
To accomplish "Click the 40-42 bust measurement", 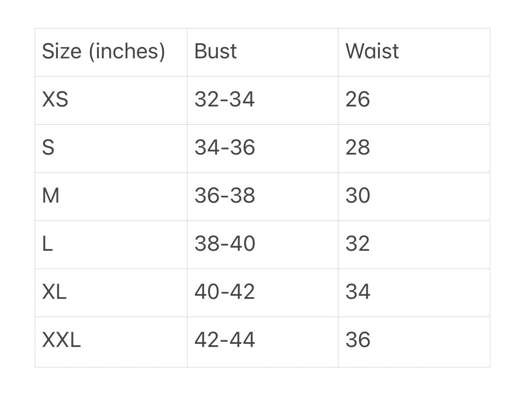I will (x=224, y=292).
